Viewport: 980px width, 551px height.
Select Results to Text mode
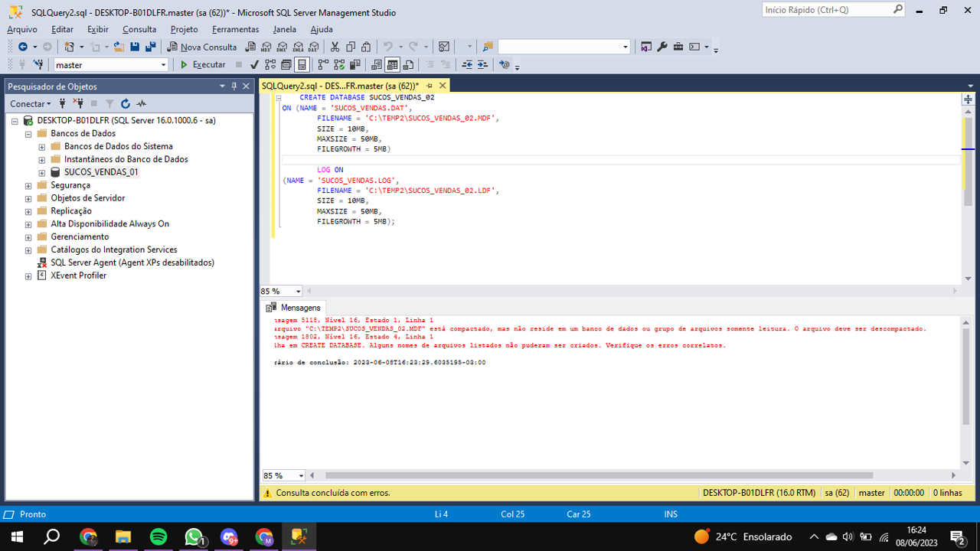coord(377,65)
